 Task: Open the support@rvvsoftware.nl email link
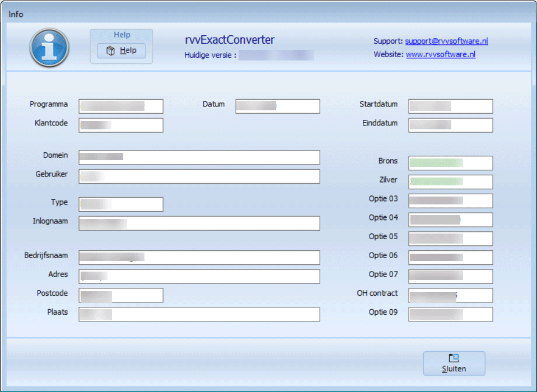pyautogui.click(x=447, y=41)
